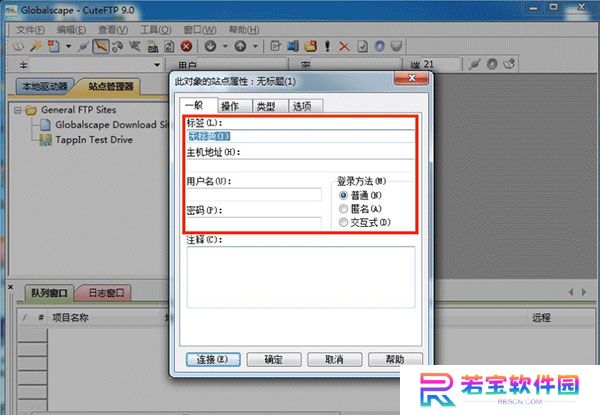Click the plug icon in quick connect bar
Image resolution: width=600 pixels, height=415 pixels.
tap(474, 64)
